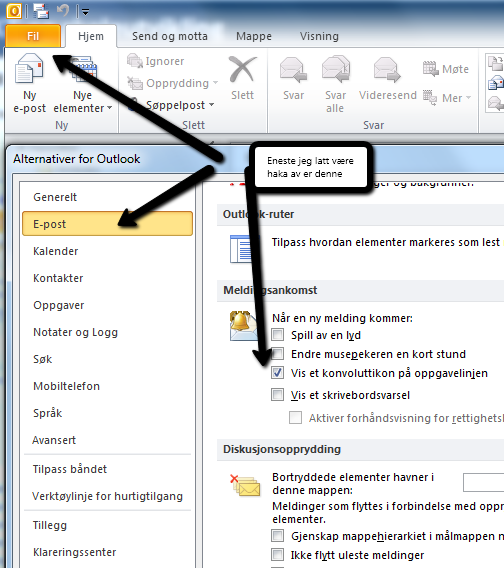The width and height of the screenshot is (504, 568).
Task: Enable Spill av en lyd checkbox
Action: pyautogui.click(x=278, y=334)
